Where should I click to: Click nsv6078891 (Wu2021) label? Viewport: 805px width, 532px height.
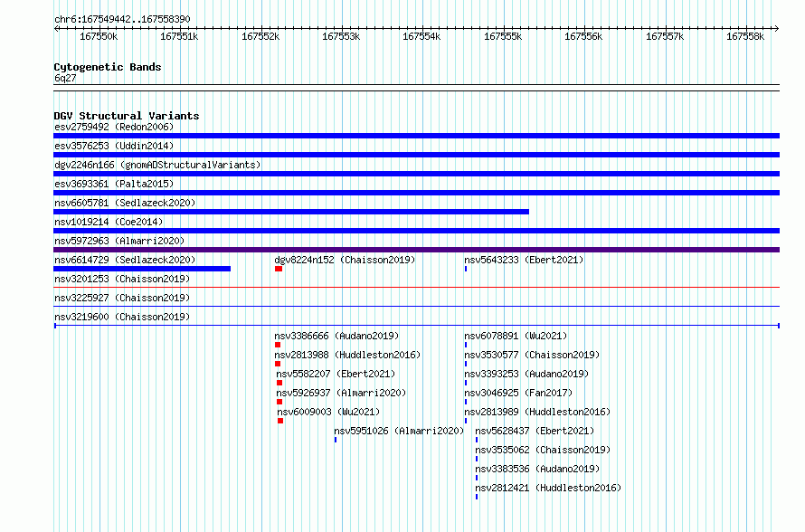(x=516, y=336)
